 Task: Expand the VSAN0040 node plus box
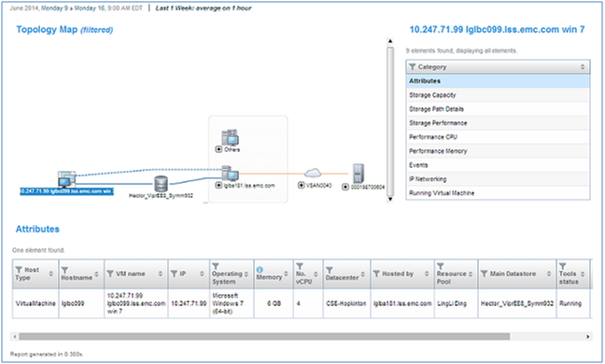(301, 186)
